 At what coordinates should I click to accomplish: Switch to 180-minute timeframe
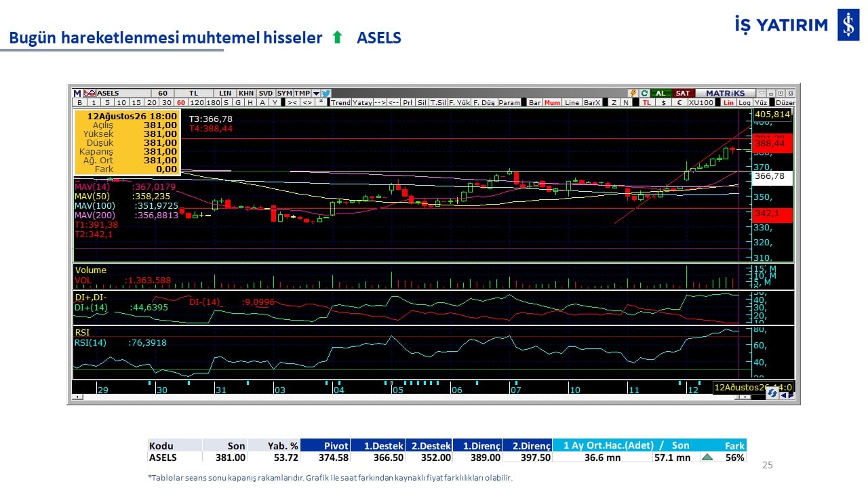tap(213, 102)
